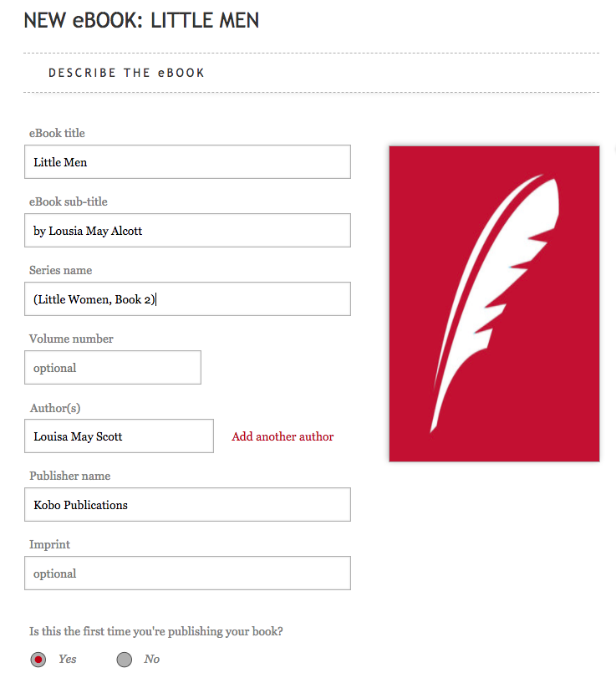The image size is (616, 678).
Task: Click the Volume number label
Action: (x=71, y=339)
